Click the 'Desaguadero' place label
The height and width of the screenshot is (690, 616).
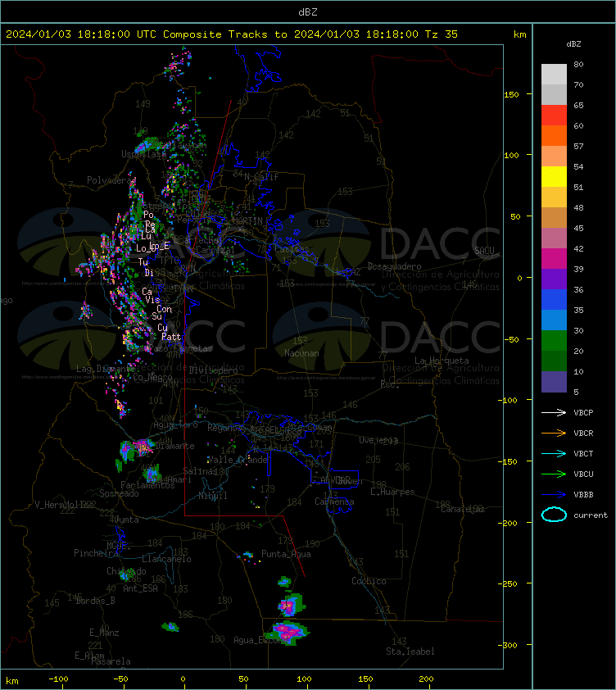pyautogui.click(x=394, y=266)
